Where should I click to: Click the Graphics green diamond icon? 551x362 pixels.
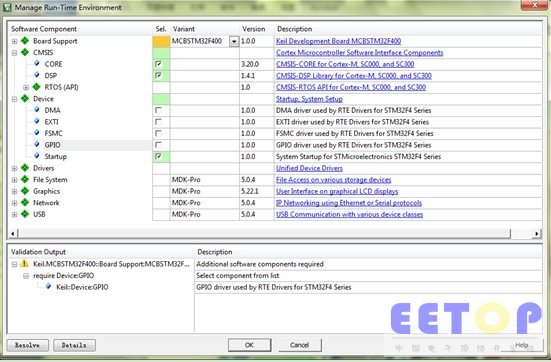pyautogui.click(x=25, y=191)
